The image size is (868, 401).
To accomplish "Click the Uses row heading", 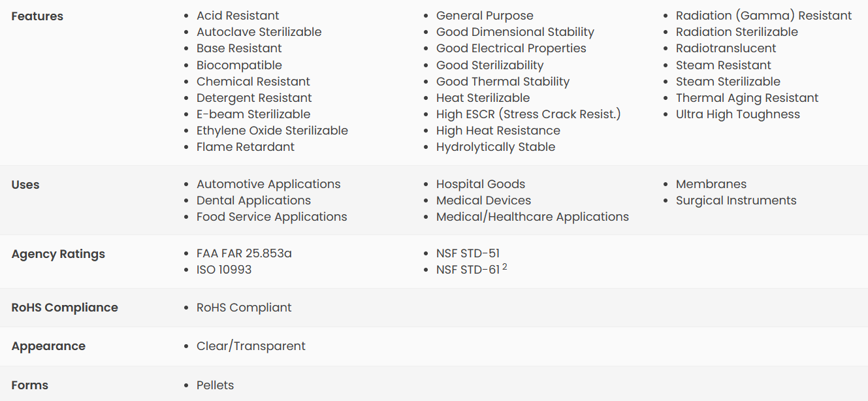I will tap(25, 185).
